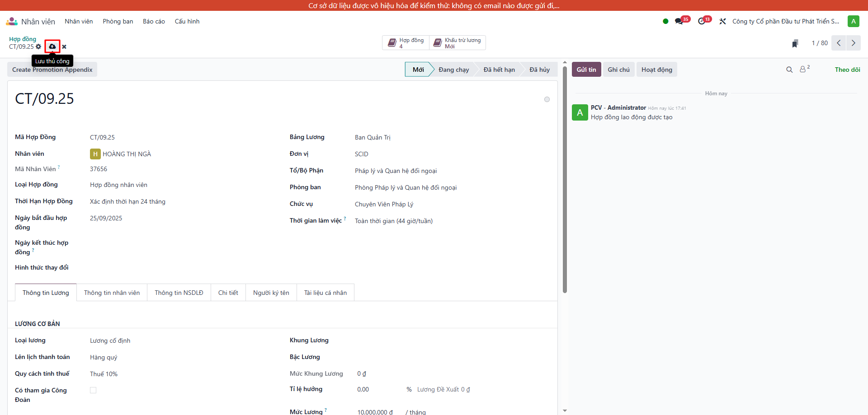Switch to the Thông tin Lương tab
868x415 pixels.
click(46, 293)
